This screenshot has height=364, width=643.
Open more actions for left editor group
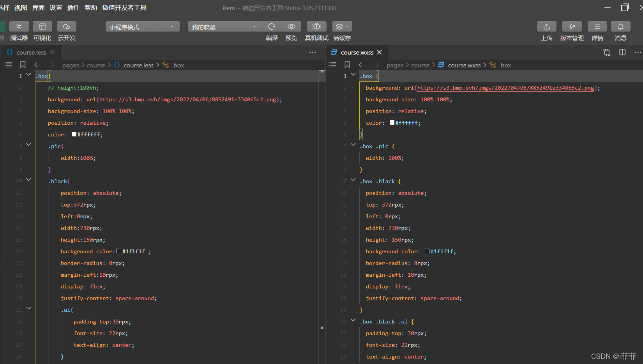[x=313, y=52]
